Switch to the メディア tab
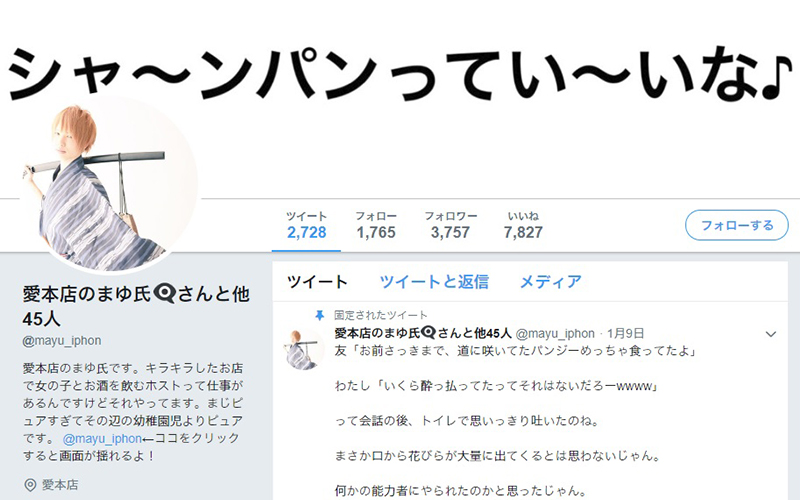 pos(551,282)
